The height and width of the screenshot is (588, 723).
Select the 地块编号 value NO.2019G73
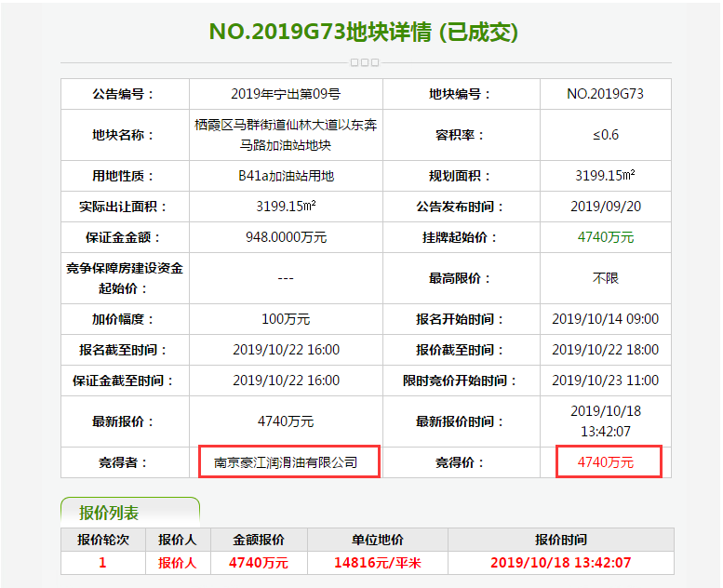click(x=605, y=94)
